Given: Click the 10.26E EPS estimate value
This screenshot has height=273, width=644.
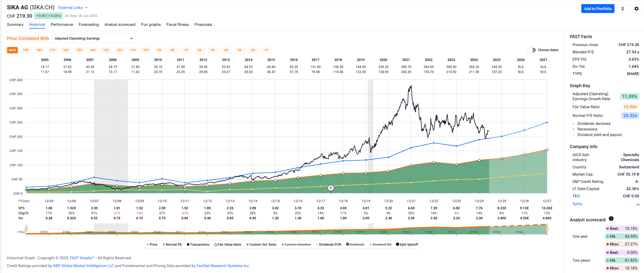Looking at the screenshot, I should coord(547,208).
